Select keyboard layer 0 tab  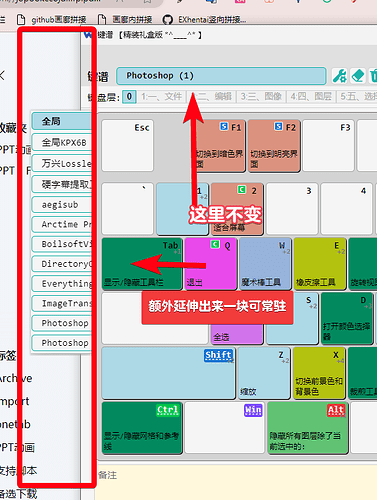pyautogui.click(x=129, y=97)
